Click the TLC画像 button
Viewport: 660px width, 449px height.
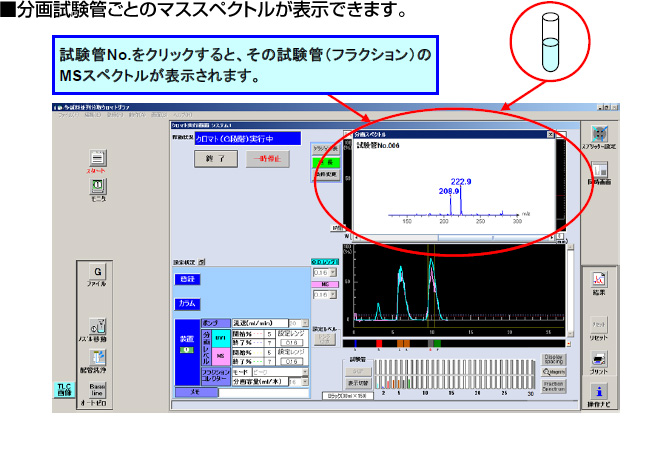[64, 389]
